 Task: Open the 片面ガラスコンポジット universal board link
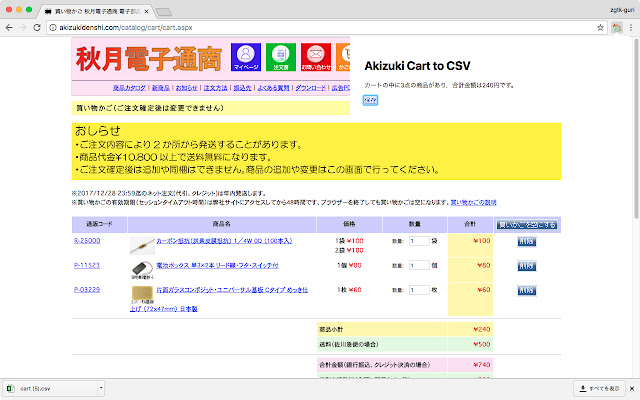pyautogui.click(x=232, y=290)
